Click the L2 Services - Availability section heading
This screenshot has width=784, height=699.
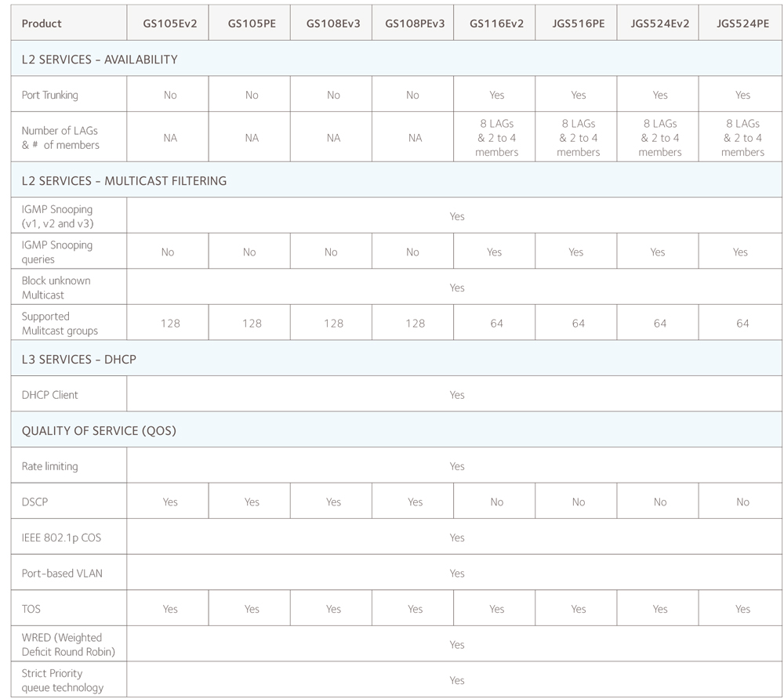click(x=100, y=60)
